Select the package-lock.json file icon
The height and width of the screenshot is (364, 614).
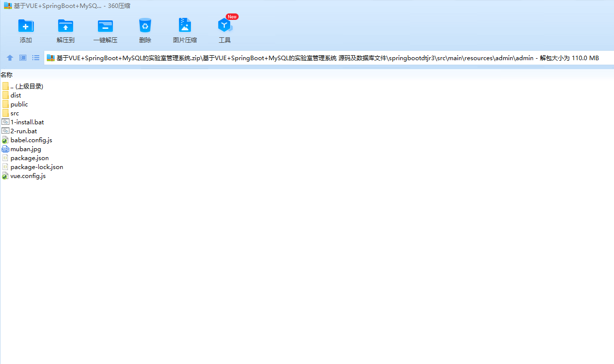tap(5, 167)
